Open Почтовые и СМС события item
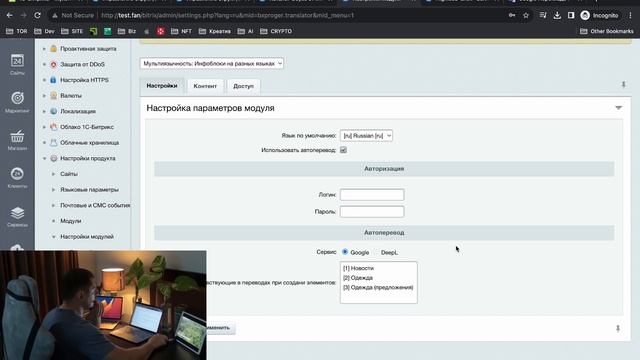Screen dimensions: 640x360 pyautogui.click(x=95, y=205)
